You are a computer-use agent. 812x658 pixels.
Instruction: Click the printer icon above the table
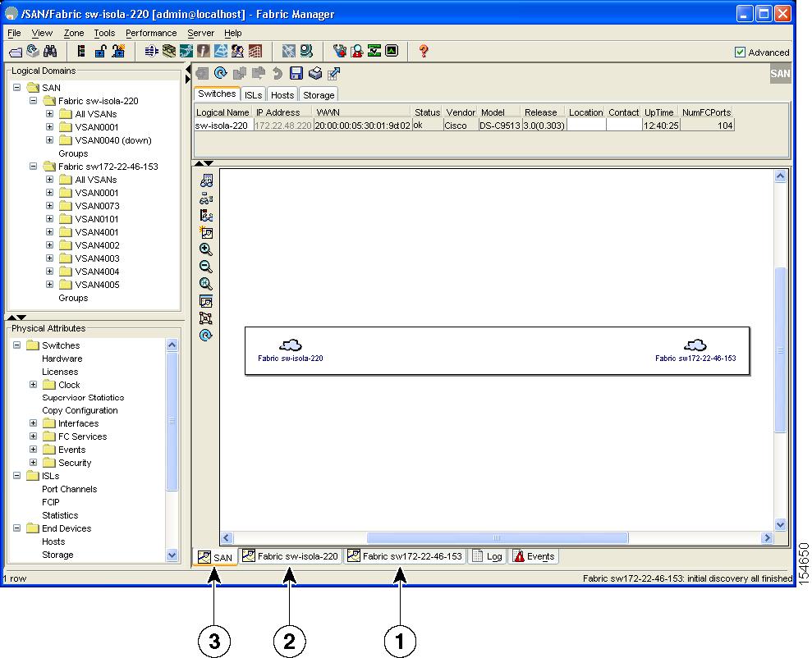[x=314, y=74]
